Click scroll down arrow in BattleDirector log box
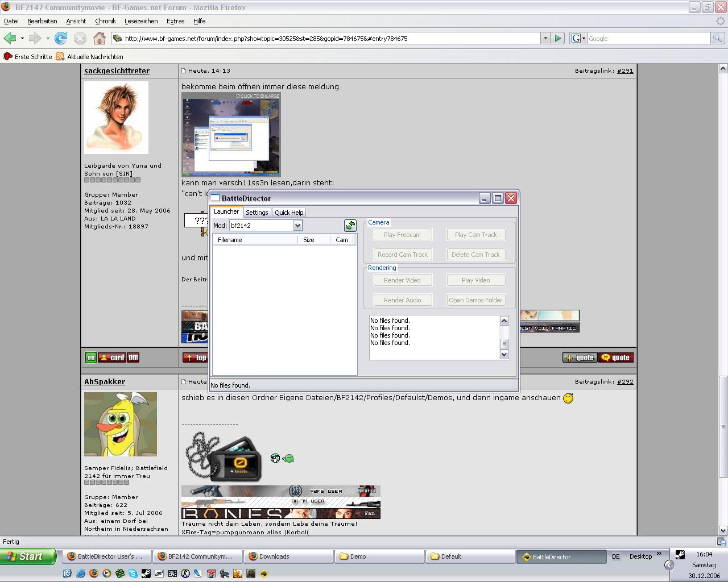Image resolution: width=728 pixels, height=582 pixels. coord(504,354)
